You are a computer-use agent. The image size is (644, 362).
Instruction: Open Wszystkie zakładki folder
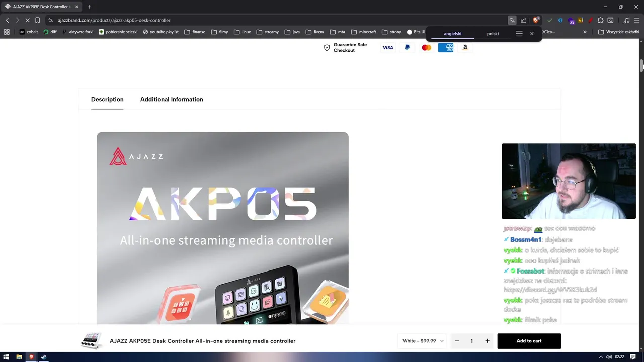click(618, 32)
